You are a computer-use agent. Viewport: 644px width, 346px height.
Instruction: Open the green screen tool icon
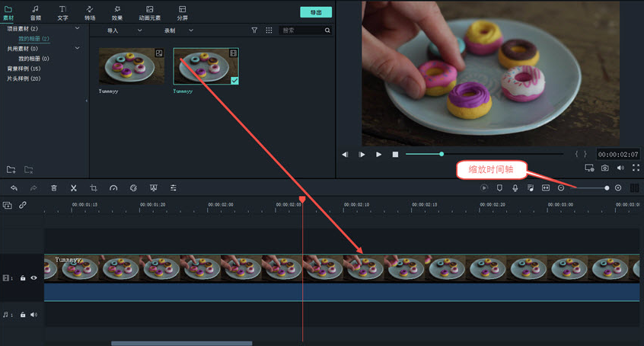pos(154,188)
